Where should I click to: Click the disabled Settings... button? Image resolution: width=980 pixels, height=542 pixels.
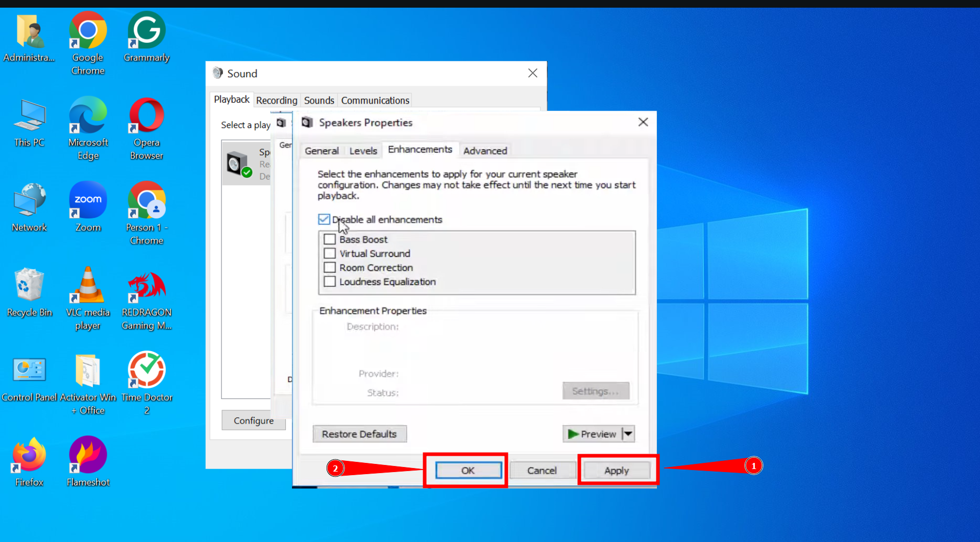pos(596,391)
